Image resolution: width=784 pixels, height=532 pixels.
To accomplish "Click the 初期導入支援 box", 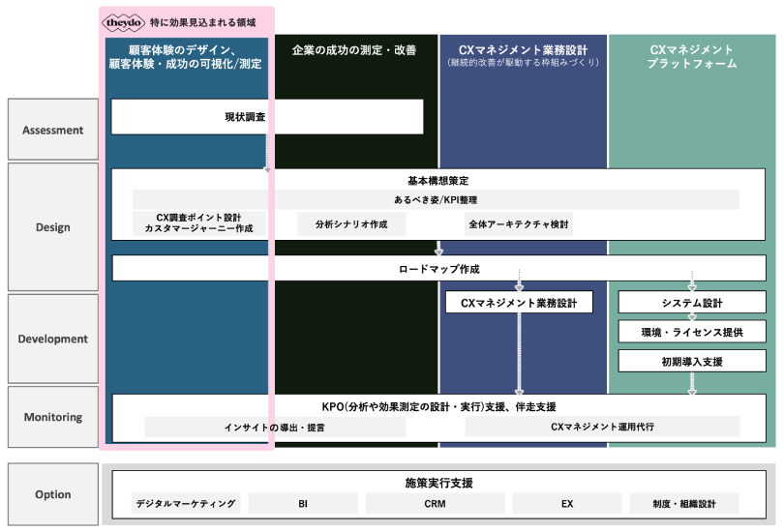I will [692, 361].
